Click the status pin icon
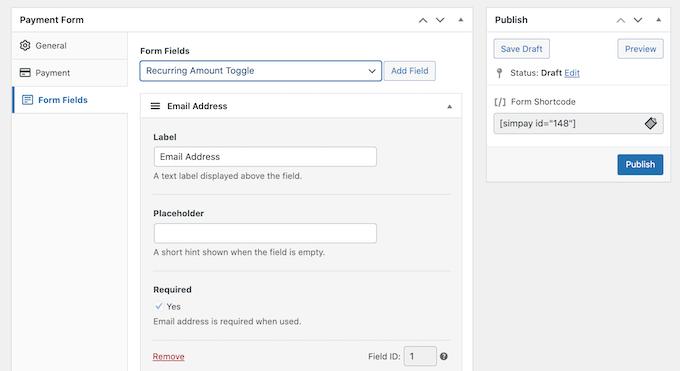The width and height of the screenshot is (680, 371). 500,73
